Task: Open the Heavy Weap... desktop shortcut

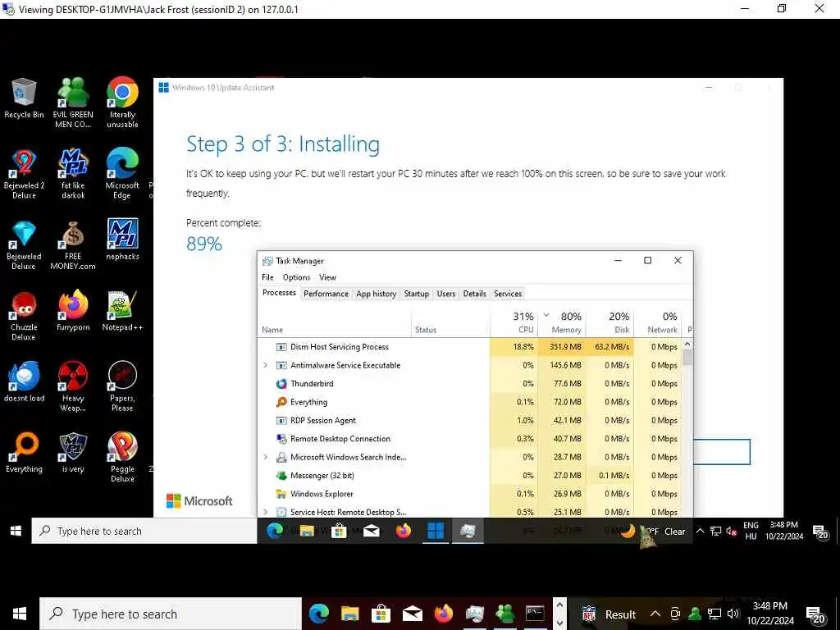Action: tap(73, 386)
